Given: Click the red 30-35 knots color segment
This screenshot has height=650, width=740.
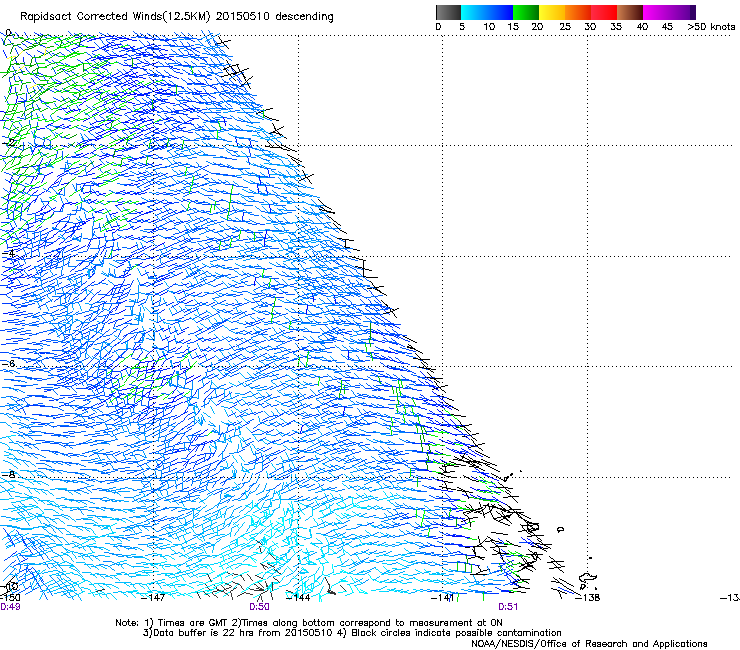Looking at the screenshot, I should coord(604,12).
